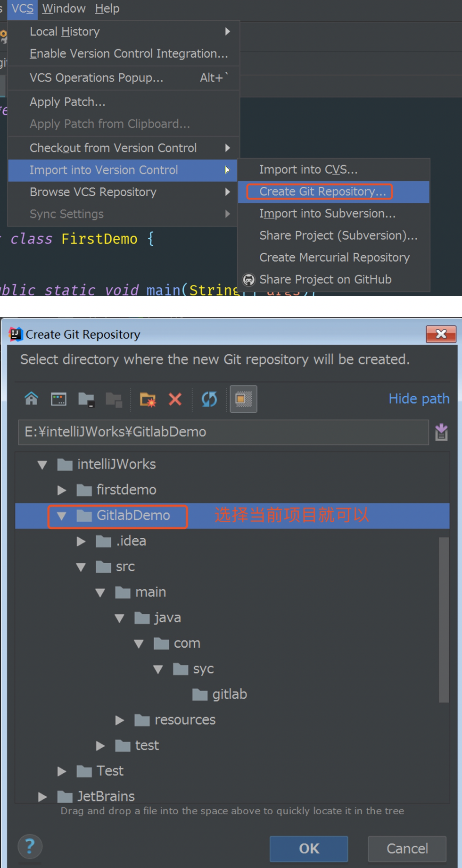This screenshot has height=868, width=462.
Task: Select the GitlabDemo folder row
Action: point(232,516)
